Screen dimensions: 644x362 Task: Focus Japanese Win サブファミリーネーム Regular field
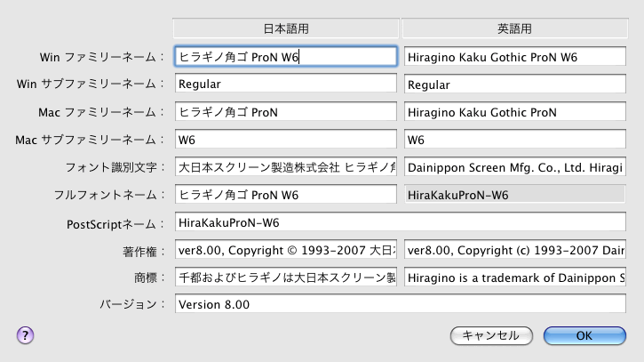click(286, 84)
